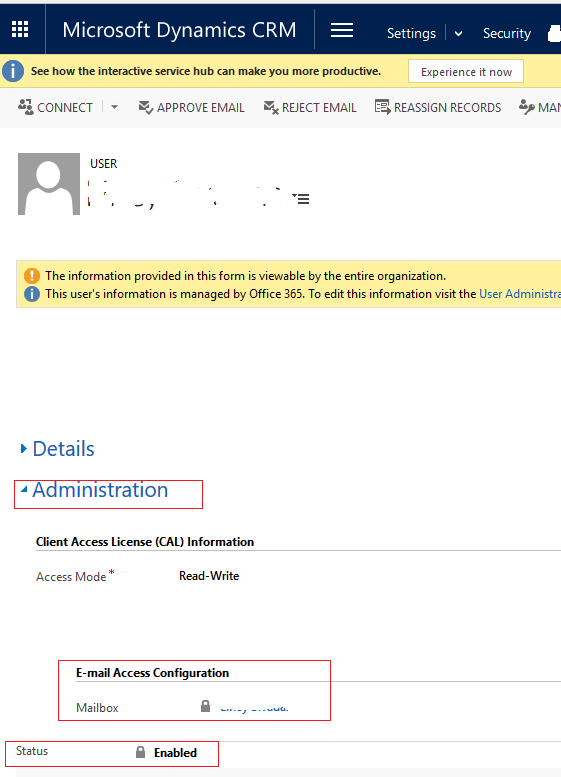Open the Settings area in navigation
Image resolution: width=561 pixels, height=777 pixels.
coord(411,33)
